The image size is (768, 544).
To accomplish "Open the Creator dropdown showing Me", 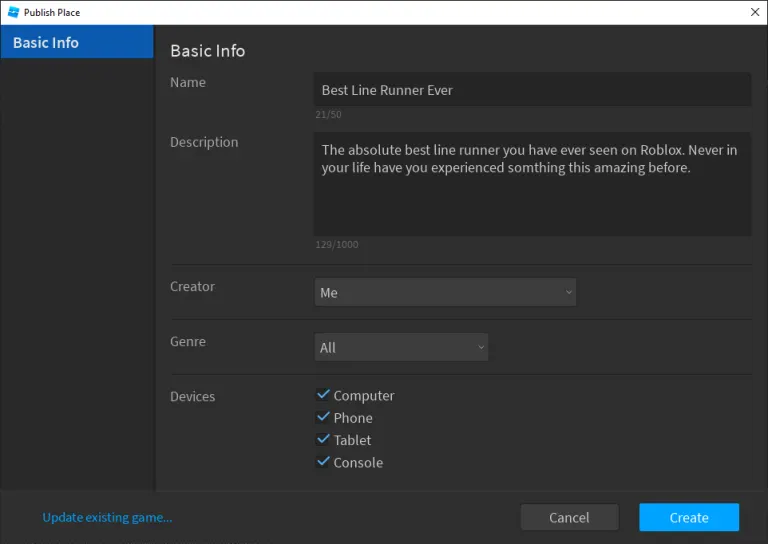I will (x=445, y=292).
